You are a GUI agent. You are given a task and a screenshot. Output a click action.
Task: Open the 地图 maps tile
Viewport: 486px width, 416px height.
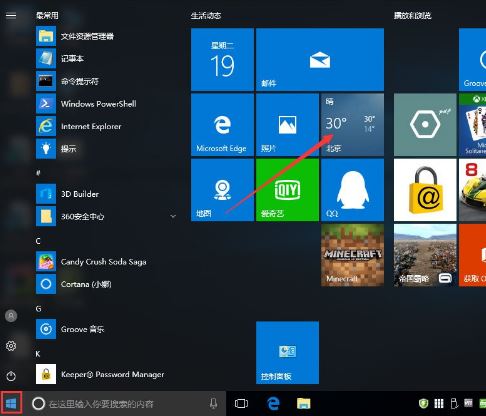(x=222, y=190)
